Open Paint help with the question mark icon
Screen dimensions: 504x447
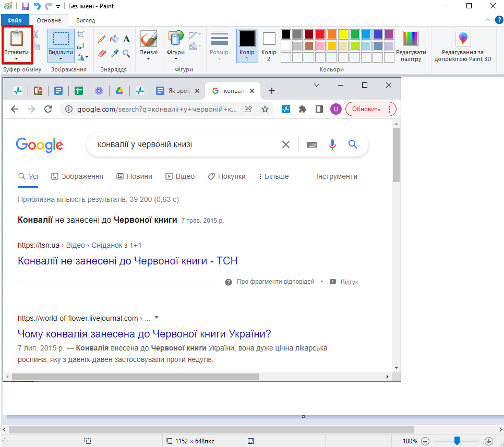click(x=499, y=20)
